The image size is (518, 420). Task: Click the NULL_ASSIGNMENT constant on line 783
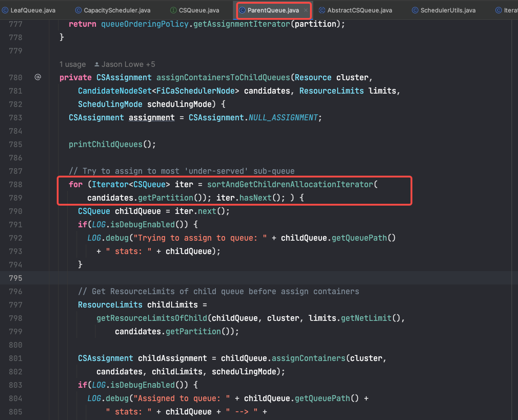pos(283,118)
